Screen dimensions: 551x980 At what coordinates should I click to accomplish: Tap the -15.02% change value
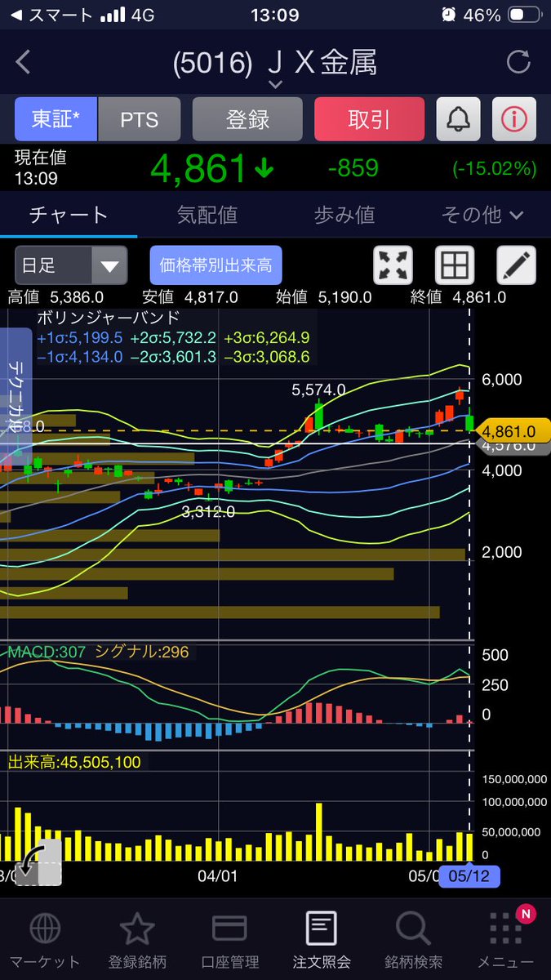click(x=495, y=169)
